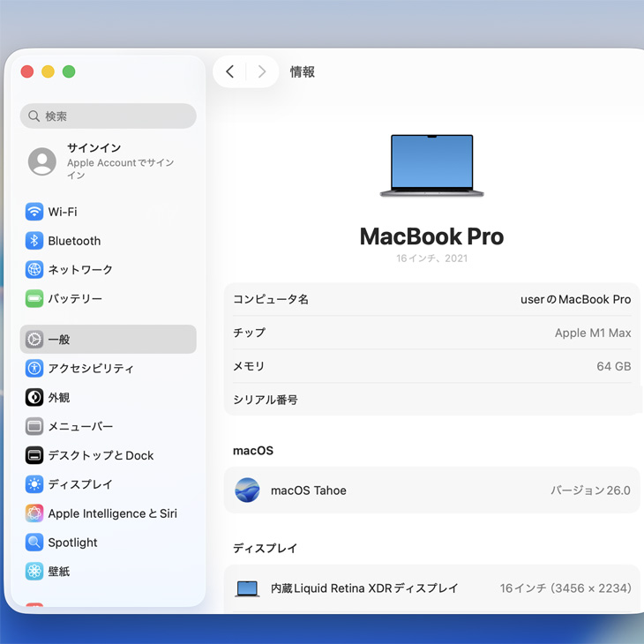Screen dimensions: 644x644
Task: Click the アクセシビリティ icon
Action: 34,369
